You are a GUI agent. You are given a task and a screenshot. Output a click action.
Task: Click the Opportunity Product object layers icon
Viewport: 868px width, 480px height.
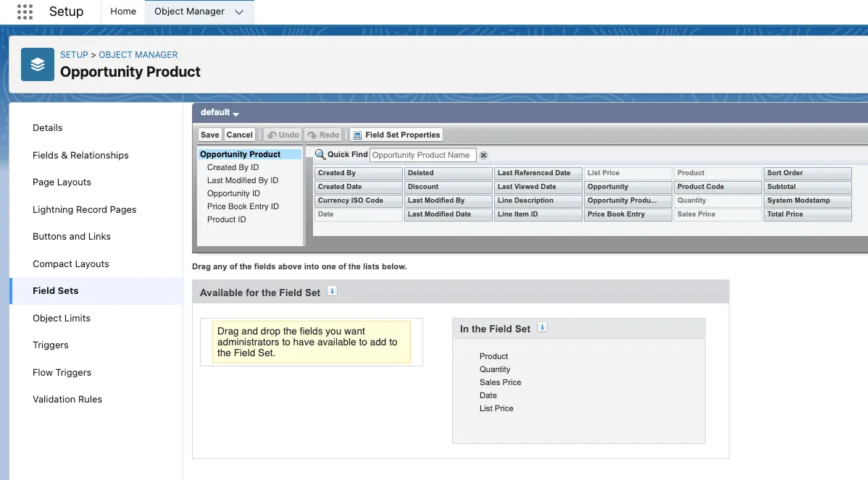tap(38, 64)
